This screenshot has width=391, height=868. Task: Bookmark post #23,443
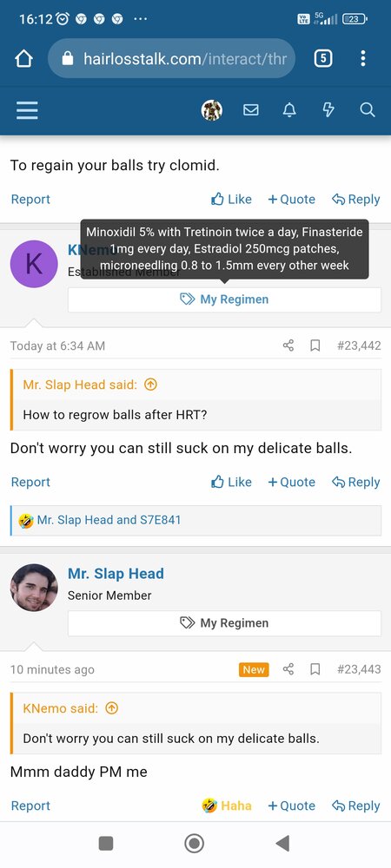pyautogui.click(x=315, y=669)
